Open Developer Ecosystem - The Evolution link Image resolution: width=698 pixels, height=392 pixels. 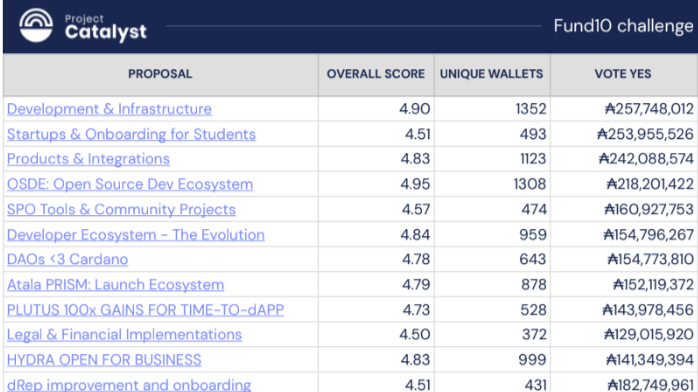[x=136, y=235]
